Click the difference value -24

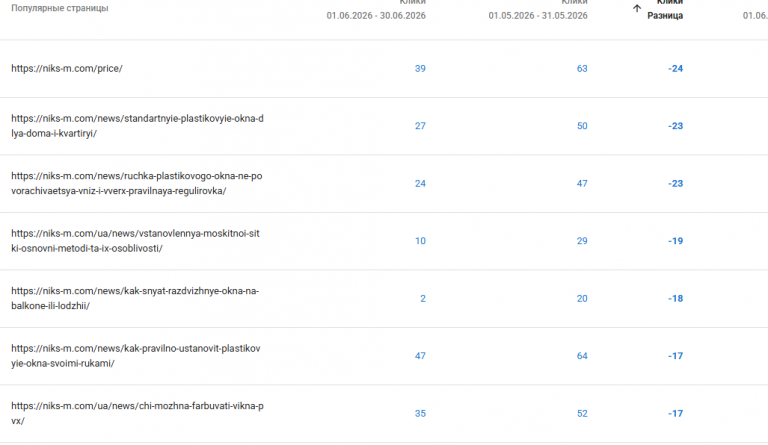coord(675,69)
